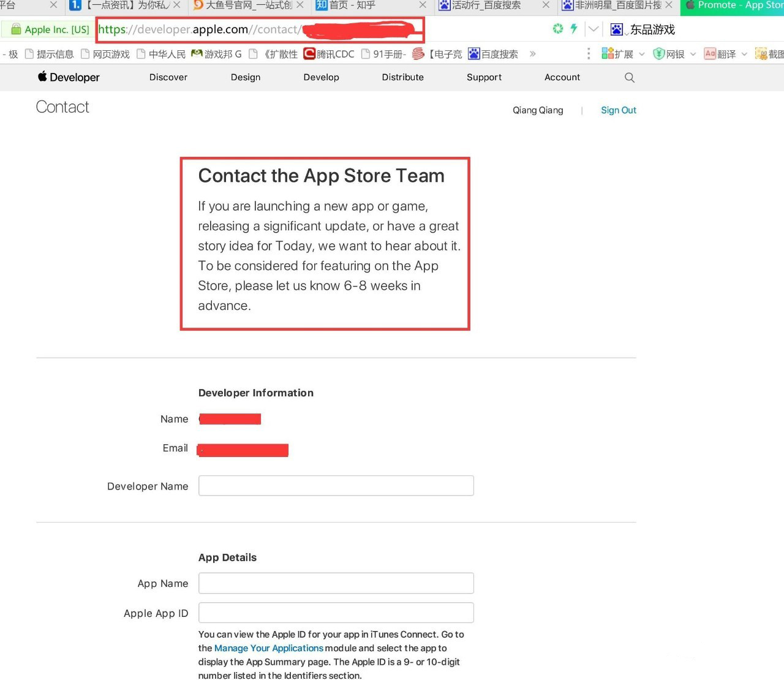Viewport: 784px width, 680px height.
Task: Open the Discover menu
Action: coord(168,77)
